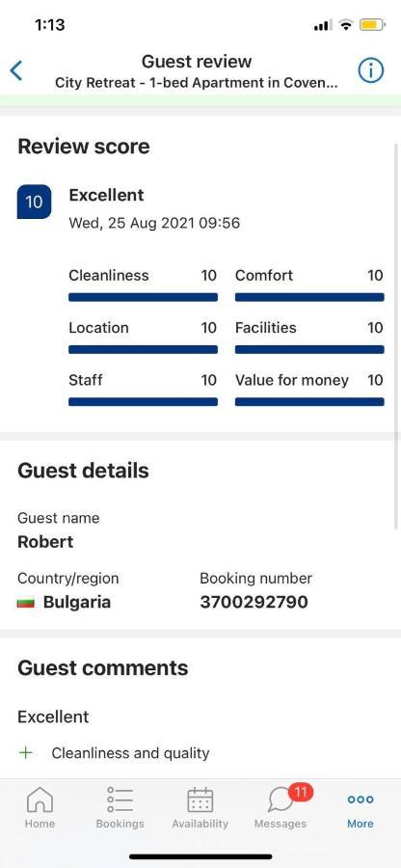
Task: Tap the green plus icon beside comment
Action: coord(25,753)
